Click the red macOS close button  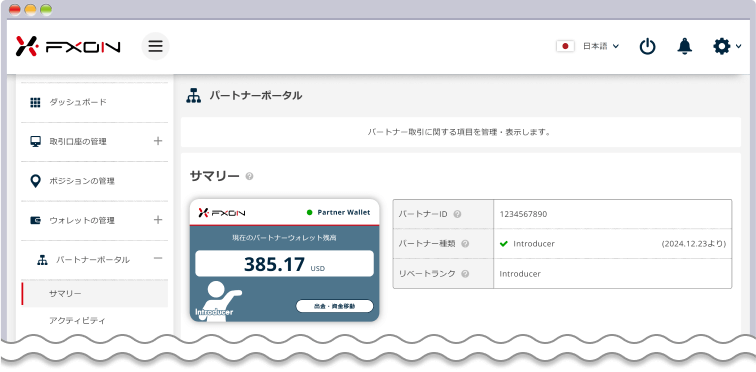(15, 10)
